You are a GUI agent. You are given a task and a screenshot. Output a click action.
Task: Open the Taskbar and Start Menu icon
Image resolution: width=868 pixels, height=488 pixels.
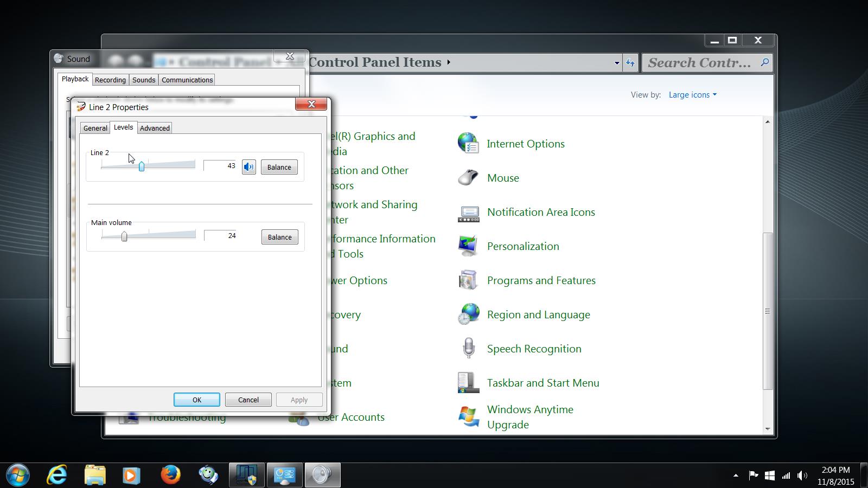tap(468, 383)
